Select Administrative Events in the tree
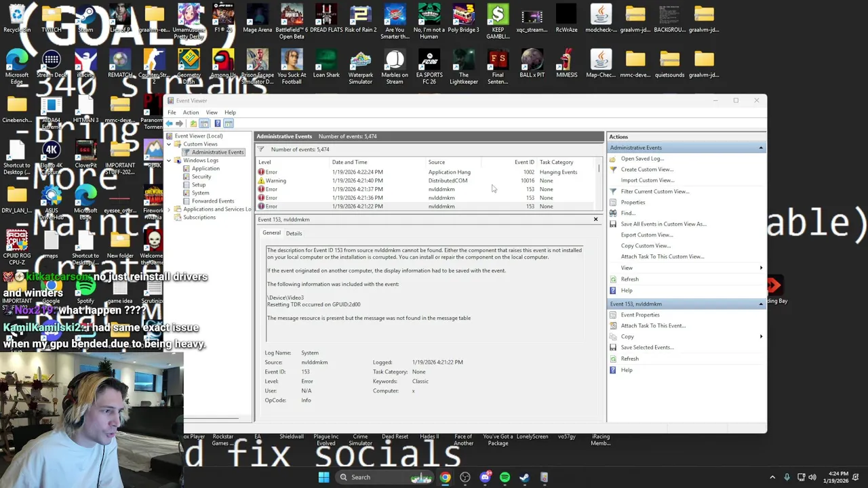Screen dimensions: 868x488 pyautogui.click(x=217, y=152)
